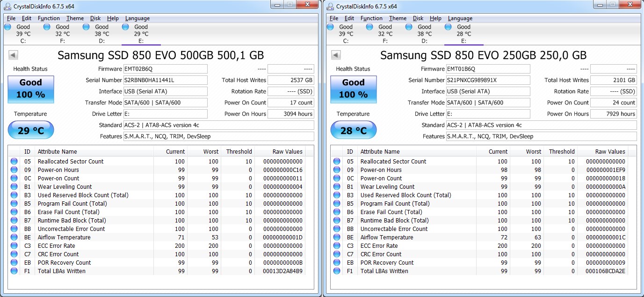Go to previous disk in 500GB window
The height and width of the screenshot is (297, 644).
(x=13, y=55)
